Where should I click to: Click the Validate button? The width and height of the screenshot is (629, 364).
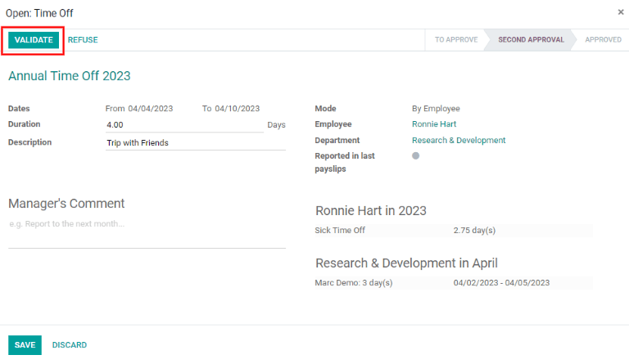34,40
